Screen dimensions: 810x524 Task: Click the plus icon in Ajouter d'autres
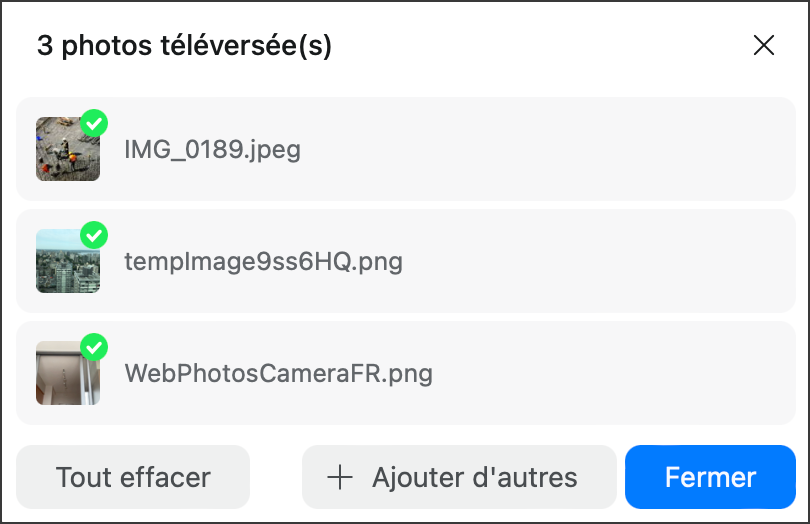(340, 477)
